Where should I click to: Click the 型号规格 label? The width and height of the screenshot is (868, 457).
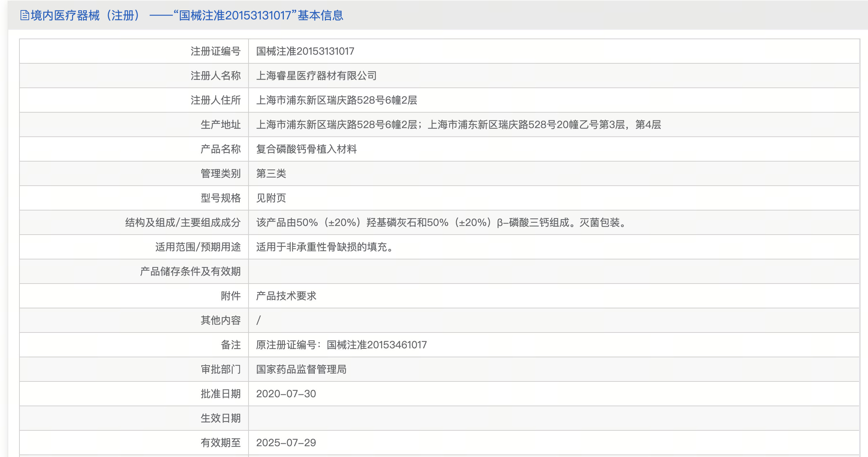pyautogui.click(x=221, y=198)
